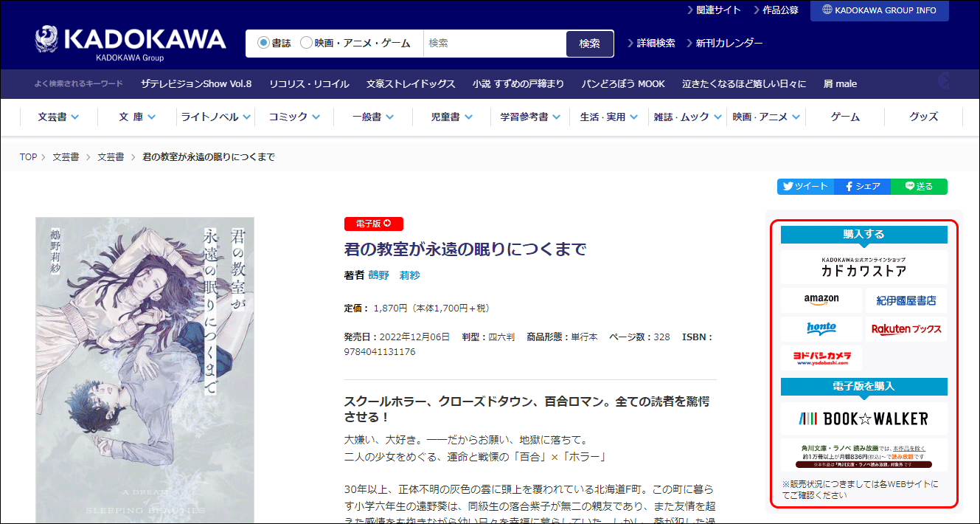Buy at ヨドバシカメラ store logo
Image resolution: width=980 pixels, height=524 pixels.
(821, 358)
